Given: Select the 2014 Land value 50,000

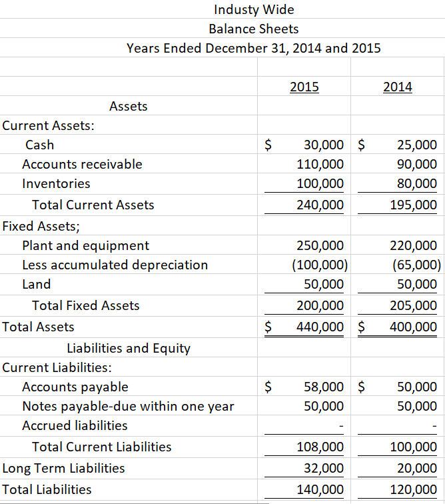Looking at the screenshot, I should tap(398, 284).
